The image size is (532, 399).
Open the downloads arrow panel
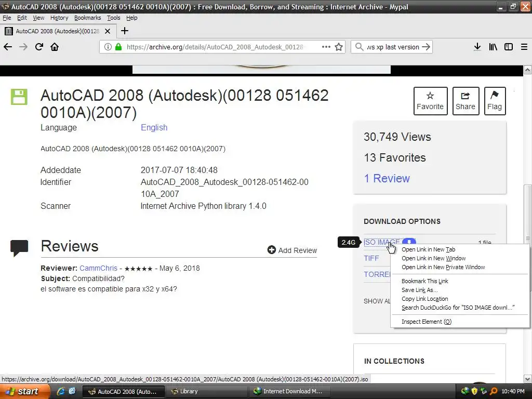pos(477,47)
